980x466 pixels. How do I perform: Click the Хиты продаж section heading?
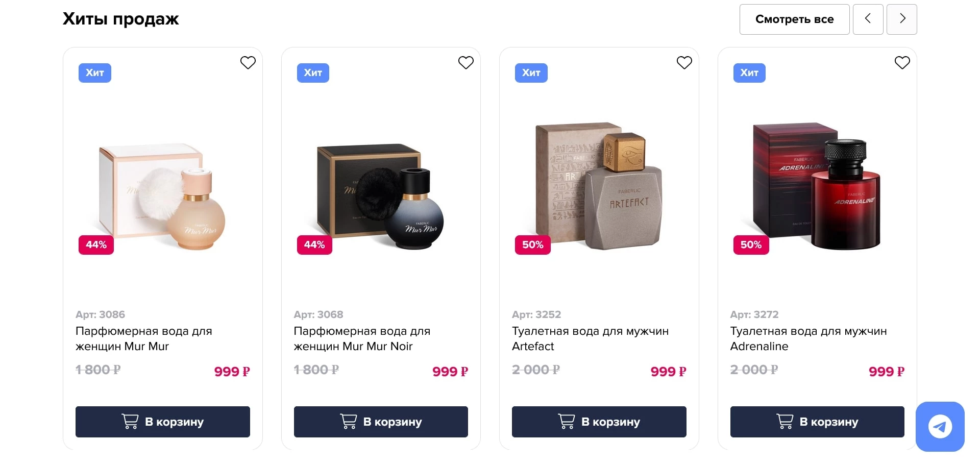tap(120, 19)
